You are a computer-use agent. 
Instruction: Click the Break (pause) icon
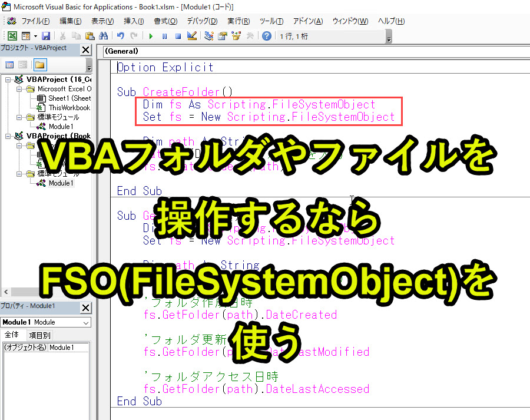165,36
